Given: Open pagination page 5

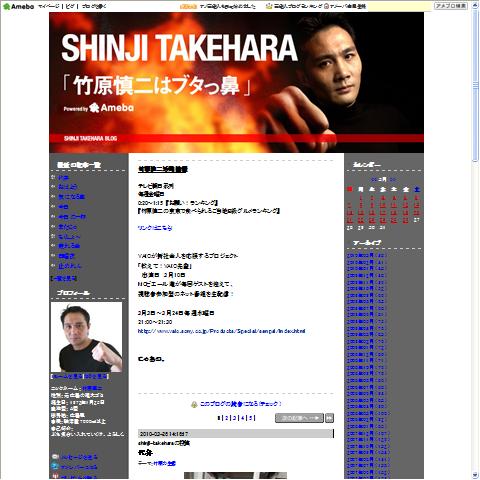Looking at the screenshot, I should (251, 418).
